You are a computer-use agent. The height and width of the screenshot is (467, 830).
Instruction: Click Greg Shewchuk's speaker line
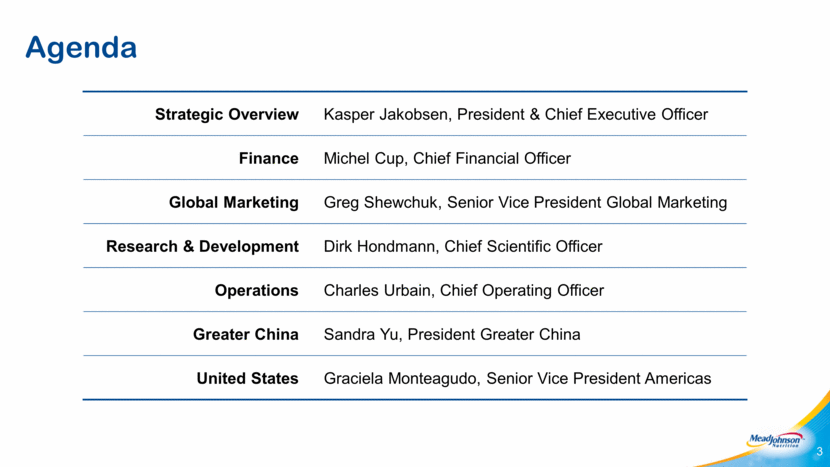[x=525, y=202]
